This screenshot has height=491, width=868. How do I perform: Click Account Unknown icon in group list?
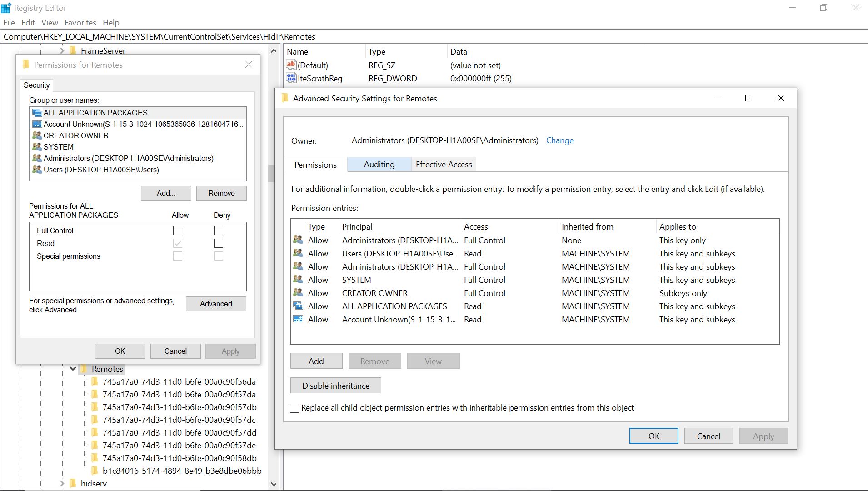pos(37,124)
